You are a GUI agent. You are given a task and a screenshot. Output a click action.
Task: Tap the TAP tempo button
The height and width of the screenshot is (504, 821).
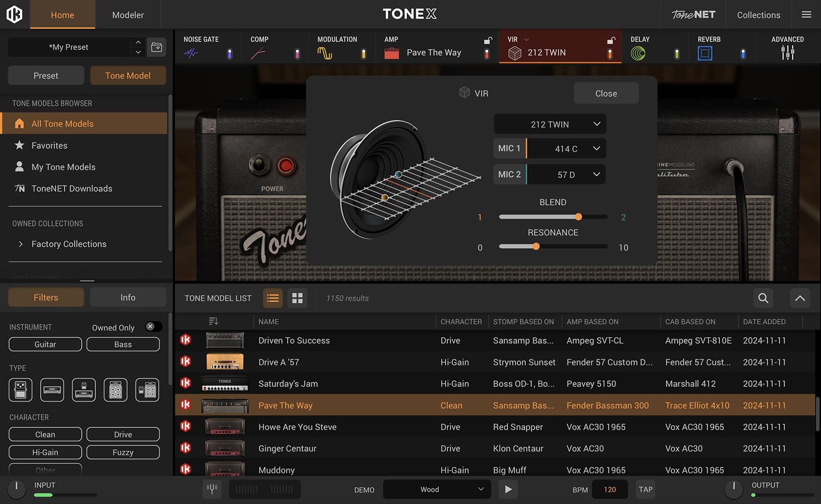tap(645, 489)
